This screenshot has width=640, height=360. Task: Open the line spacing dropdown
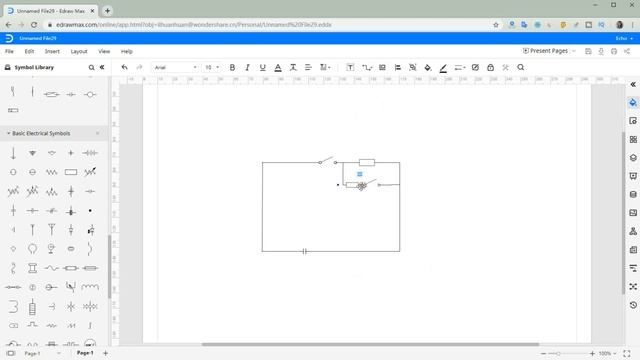tap(325, 67)
